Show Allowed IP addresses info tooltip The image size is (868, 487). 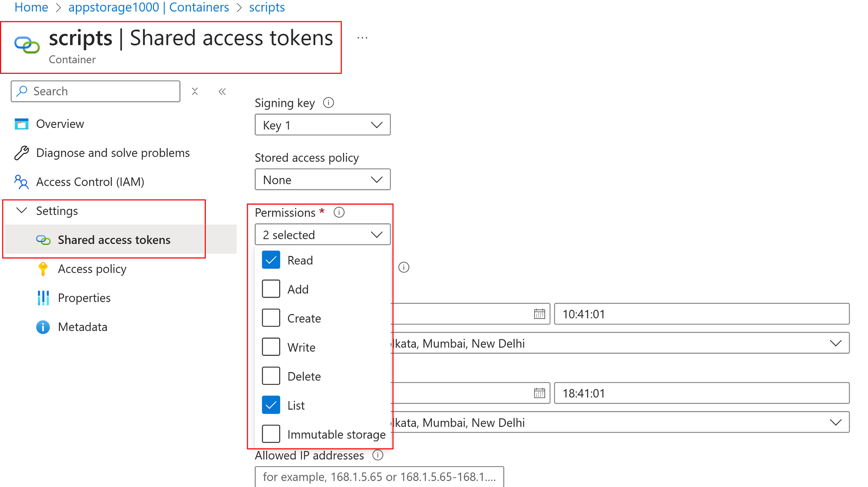[x=378, y=455]
